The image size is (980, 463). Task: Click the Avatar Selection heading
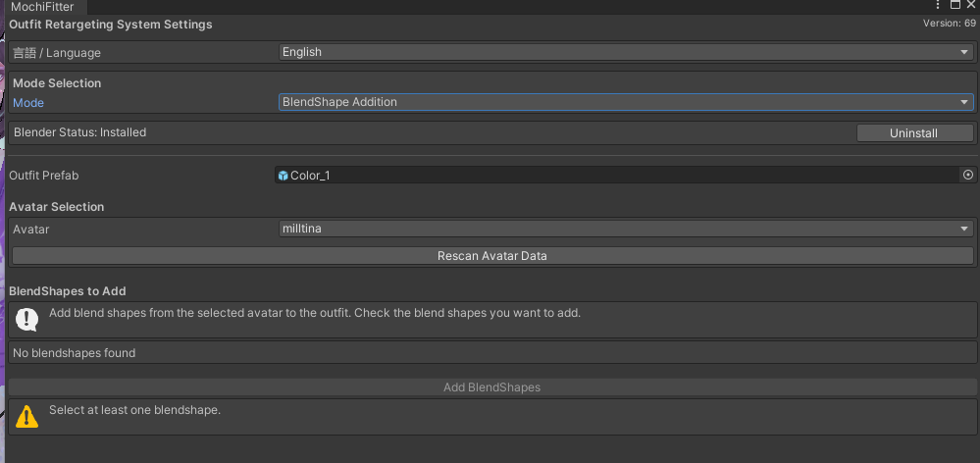[x=56, y=207]
